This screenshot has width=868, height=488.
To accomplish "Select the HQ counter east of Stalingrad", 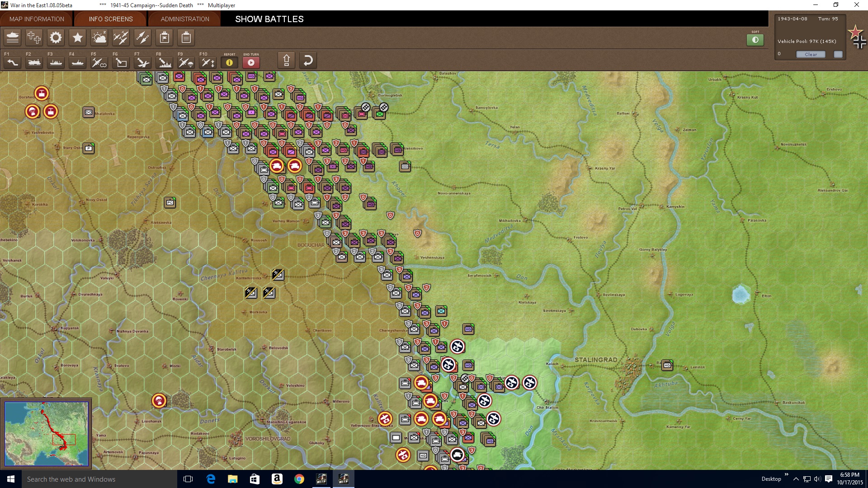I will (667, 365).
